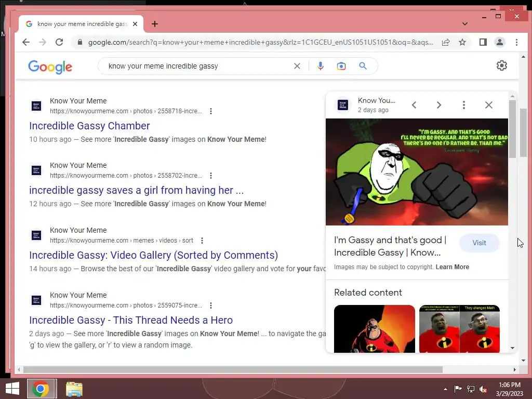Bookmark this tab with star icon

[x=462, y=42]
